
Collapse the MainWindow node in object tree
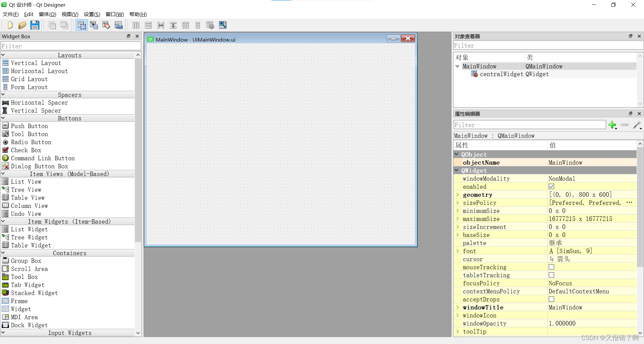pyautogui.click(x=458, y=66)
